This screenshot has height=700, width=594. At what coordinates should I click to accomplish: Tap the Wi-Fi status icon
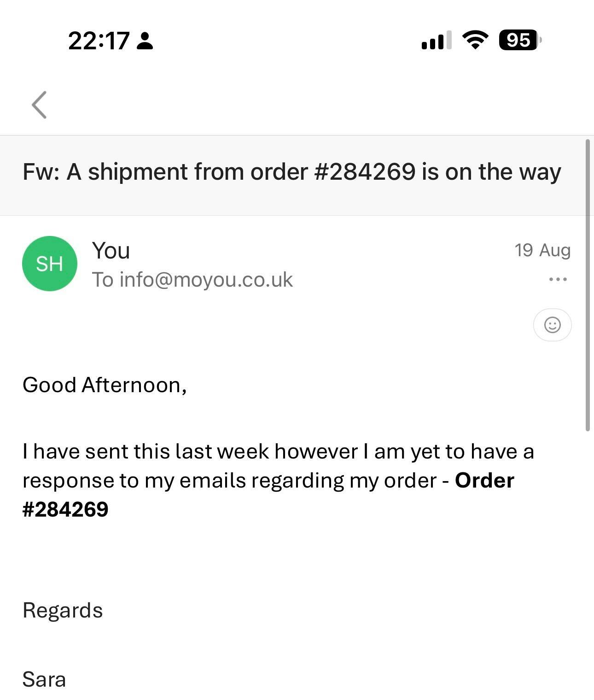476,40
